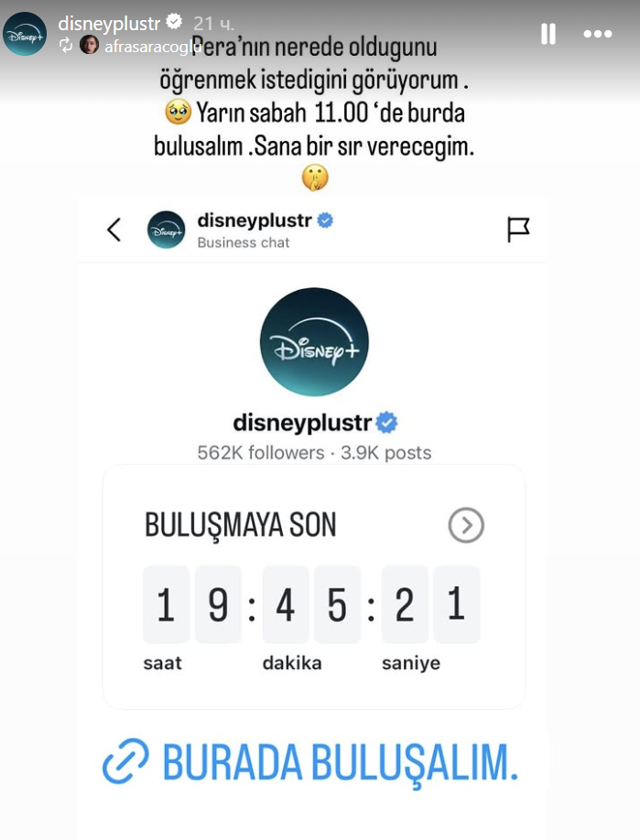Screen dimensions: 640x840
Task: Open the disneyplustr story avatar
Action: click(x=25, y=34)
